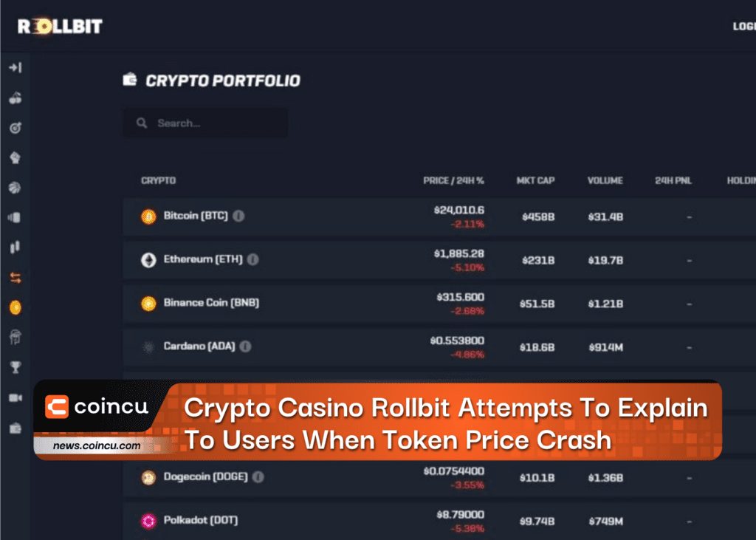Expand the sidebar with the arrow icon

tap(15, 68)
